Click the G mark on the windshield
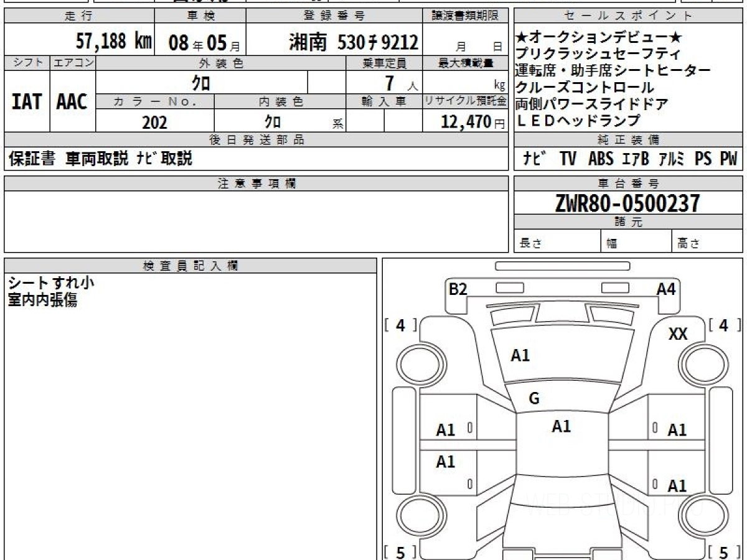Image resolution: width=747 pixels, height=560 pixels. tap(534, 399)
